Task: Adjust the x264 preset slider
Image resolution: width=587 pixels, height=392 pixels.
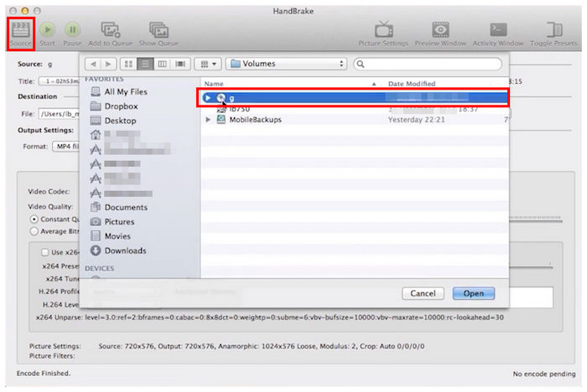Action: (x=531, y=266)
